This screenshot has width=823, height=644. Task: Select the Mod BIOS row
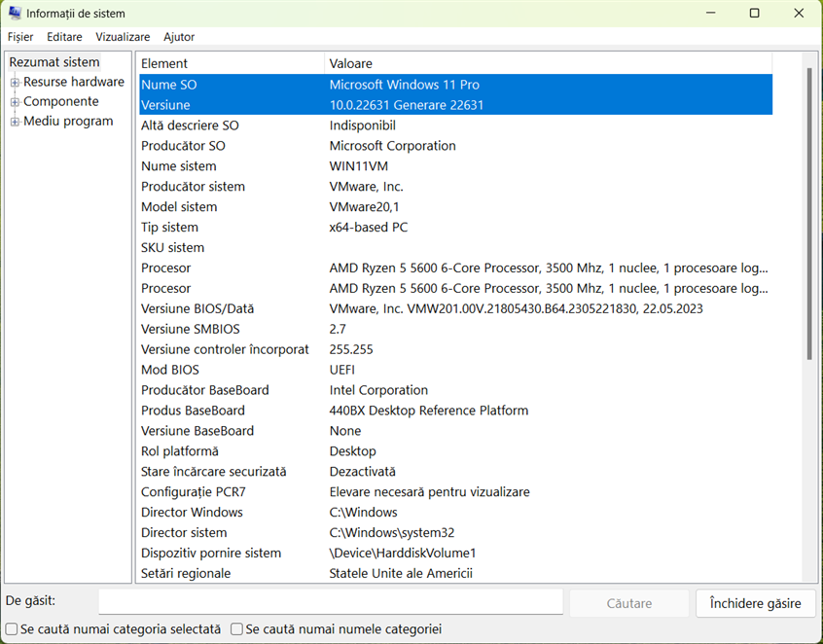455,370
